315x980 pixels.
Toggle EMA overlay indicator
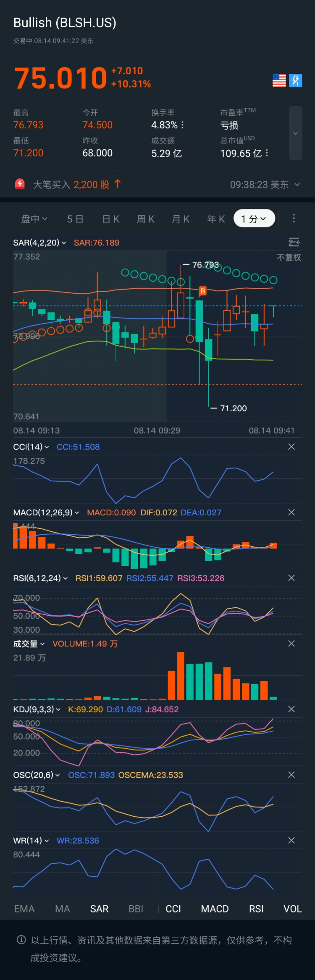(24, 909)
